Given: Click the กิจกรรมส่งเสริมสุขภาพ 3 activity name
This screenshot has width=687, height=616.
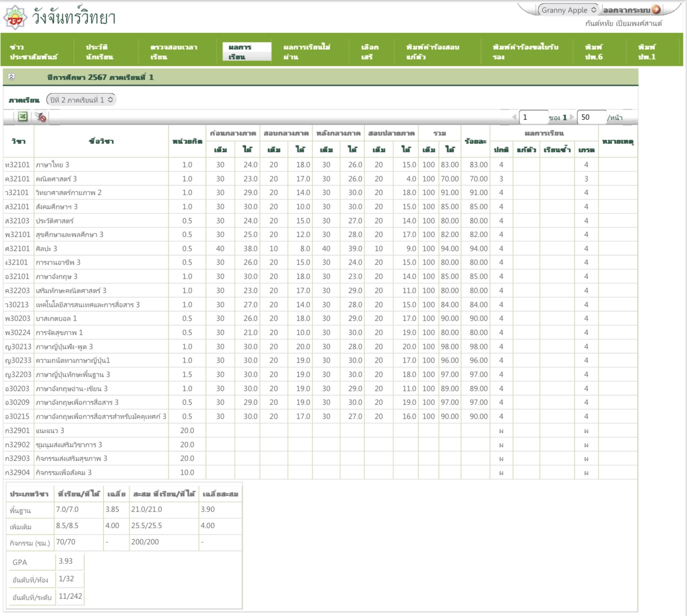Looking at the screenshot, I should (72, 458).
